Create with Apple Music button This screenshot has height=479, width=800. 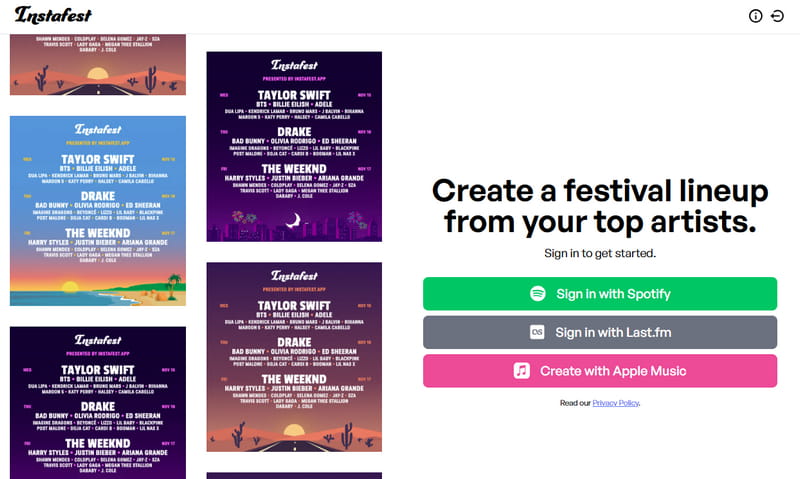599,371
